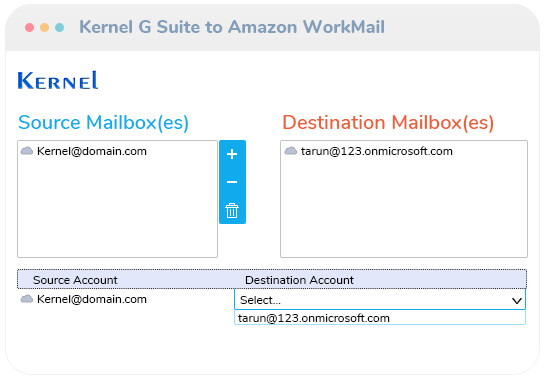Click the trash delete icon
545x380 pixels.
coord(232,210)
